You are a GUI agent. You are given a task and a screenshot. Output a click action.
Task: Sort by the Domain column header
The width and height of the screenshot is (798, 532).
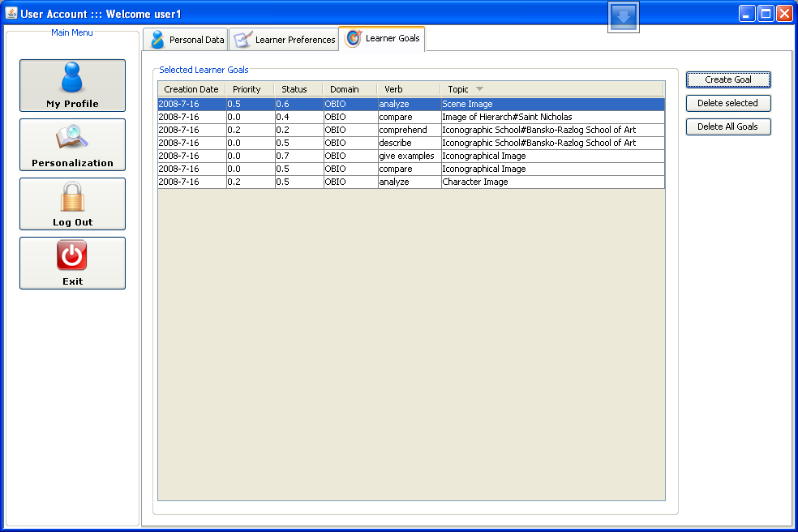pyautogui.click(x=350, y=89)
